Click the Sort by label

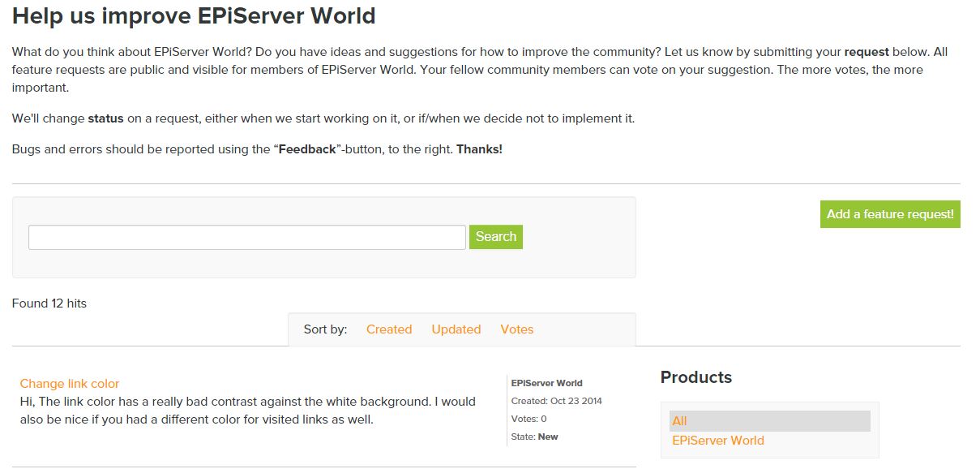[x=325, y=329]
